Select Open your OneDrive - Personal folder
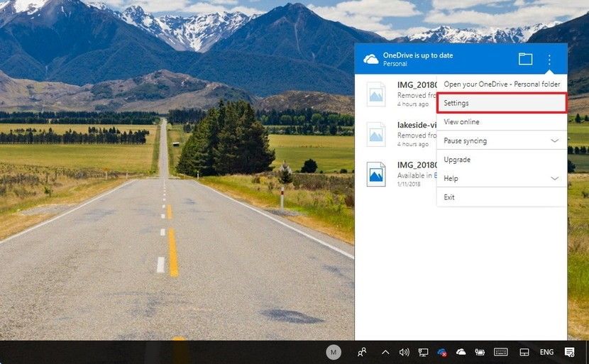The width and height of the screenshot is (589, 364). click(x=501, y=84)
